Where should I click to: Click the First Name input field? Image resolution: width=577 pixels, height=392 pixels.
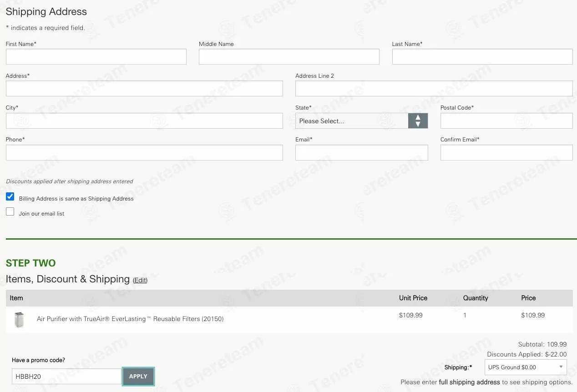coord(96,56)
